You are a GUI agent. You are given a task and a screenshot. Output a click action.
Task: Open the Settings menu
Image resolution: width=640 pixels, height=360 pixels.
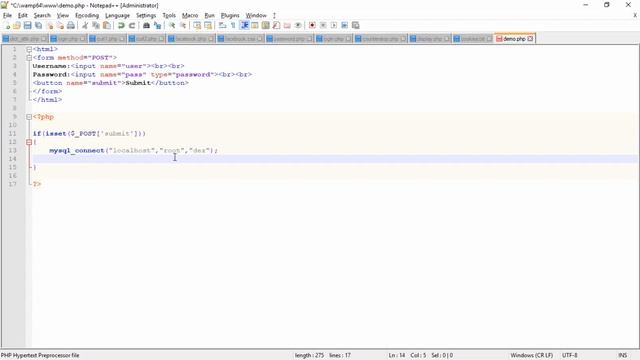(146, 16)
